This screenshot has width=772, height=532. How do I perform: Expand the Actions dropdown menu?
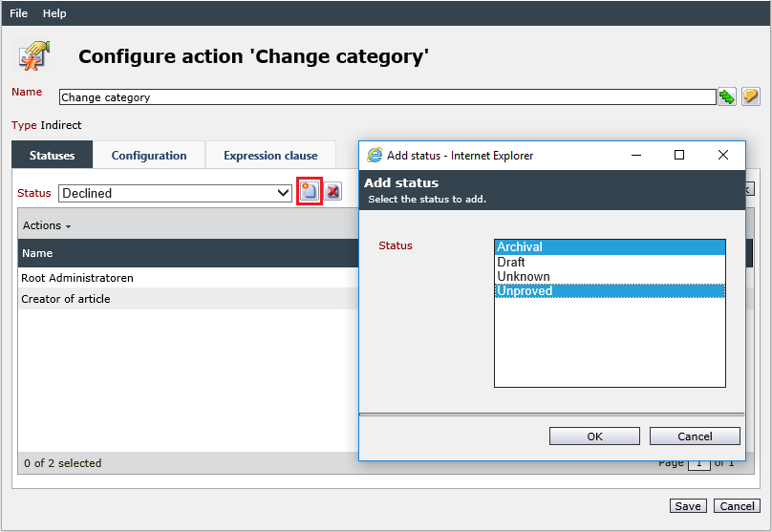(47, 225)
